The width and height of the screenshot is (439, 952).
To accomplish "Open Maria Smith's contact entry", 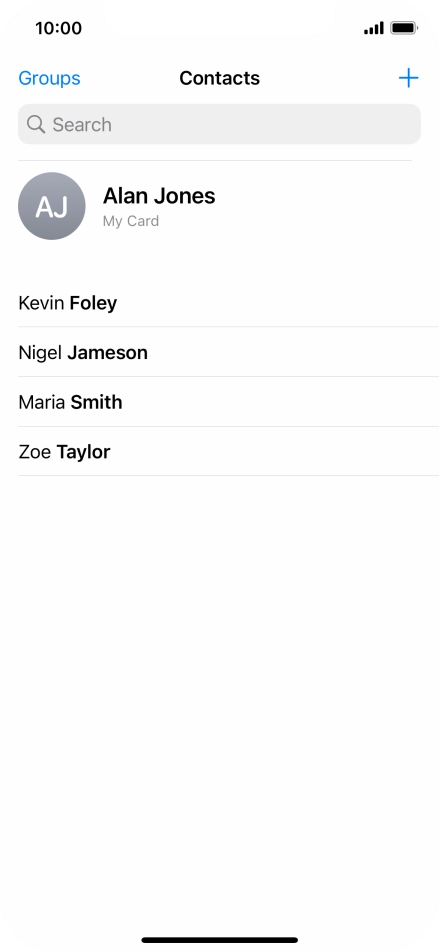I will [228, 402].
